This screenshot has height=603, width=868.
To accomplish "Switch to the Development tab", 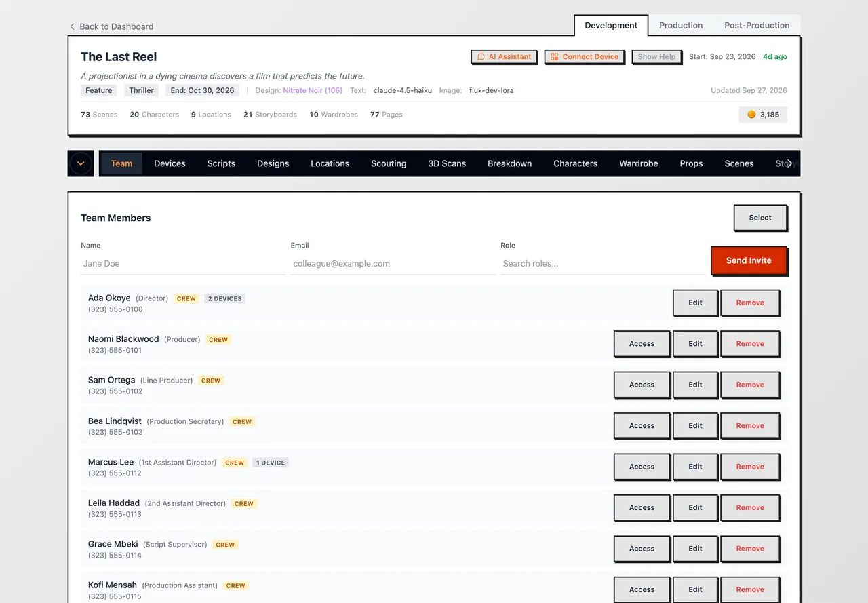I will [x=611, y=25].
